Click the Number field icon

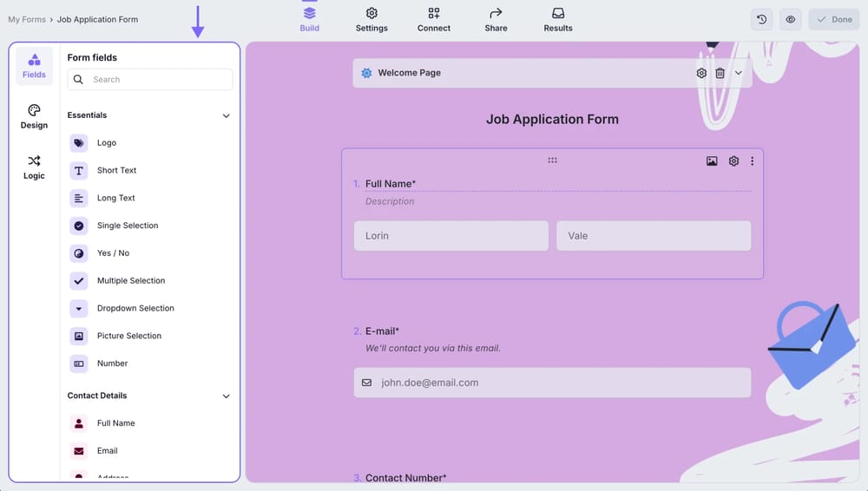[79, 363]
